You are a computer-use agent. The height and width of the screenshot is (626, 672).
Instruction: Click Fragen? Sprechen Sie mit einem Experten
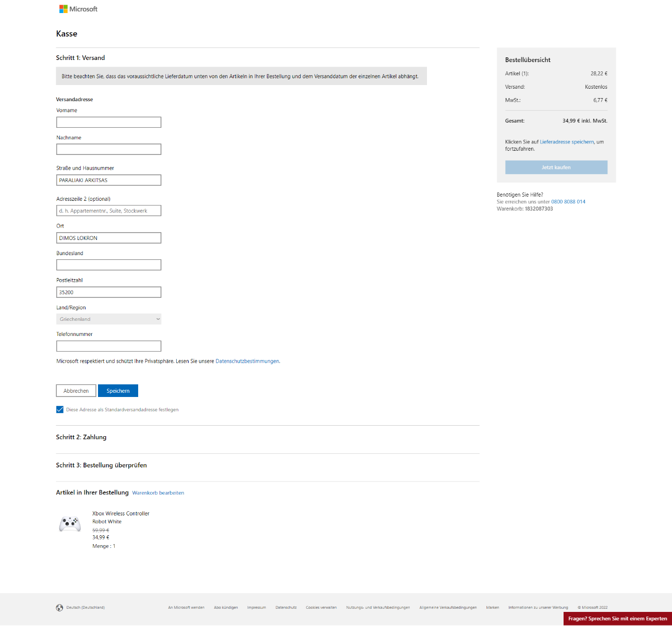[618, 619]
